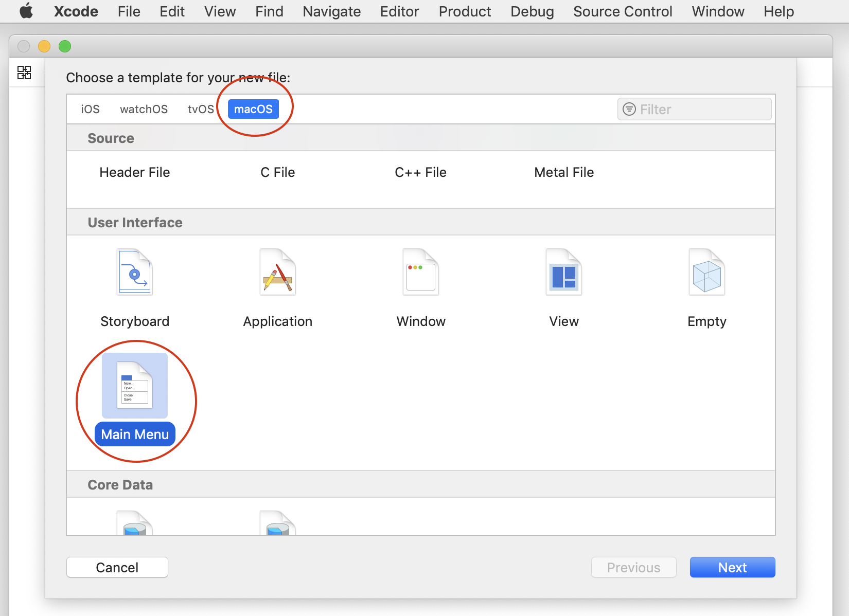Select the Main Menu template icon
The image size is (849, 616).
135,386
